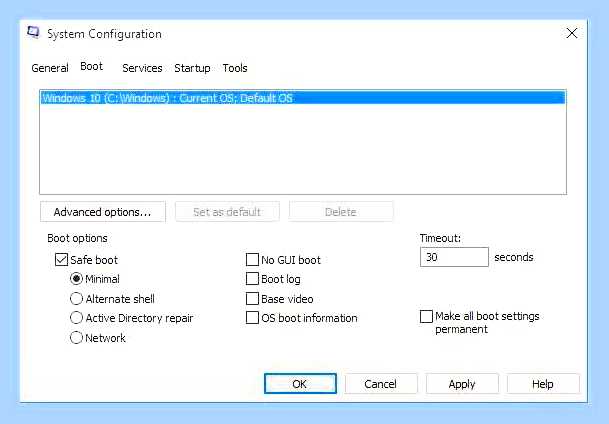Viewport: 609px width, 424px height.
Task: Enable No GUI boot
Action: point(252,259)
